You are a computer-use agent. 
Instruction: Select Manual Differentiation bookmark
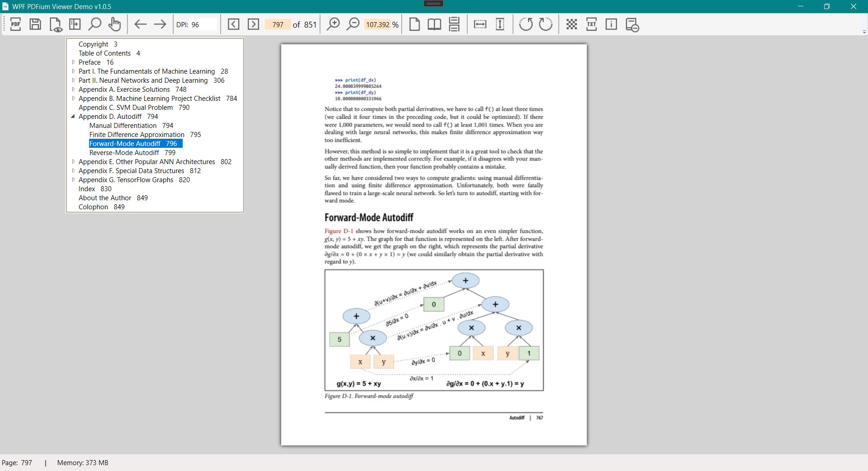point(131,126)
